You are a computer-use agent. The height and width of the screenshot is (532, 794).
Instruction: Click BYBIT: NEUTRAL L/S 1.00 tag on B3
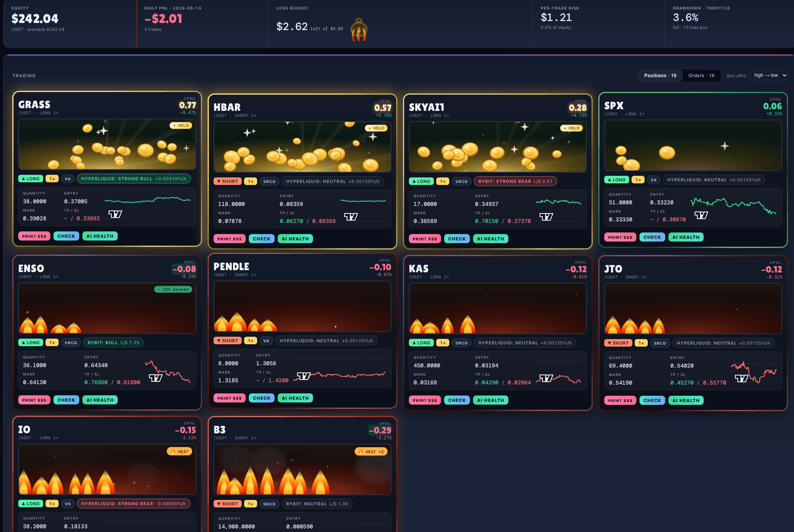pos(317,504)
